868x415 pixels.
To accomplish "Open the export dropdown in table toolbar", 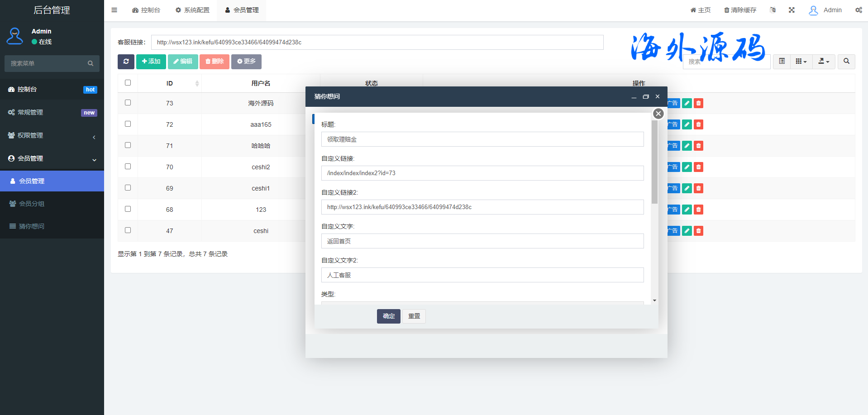I will [824, 62].
